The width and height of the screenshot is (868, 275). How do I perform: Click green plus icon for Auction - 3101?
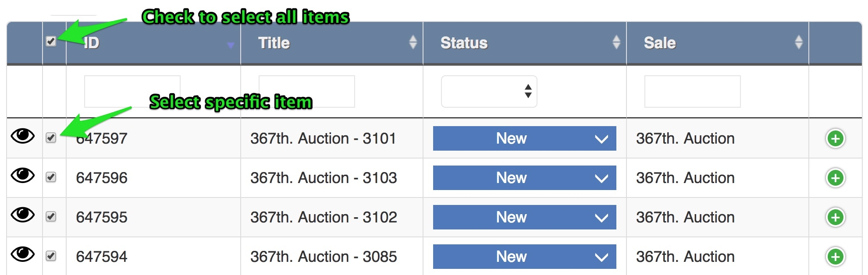835,139
